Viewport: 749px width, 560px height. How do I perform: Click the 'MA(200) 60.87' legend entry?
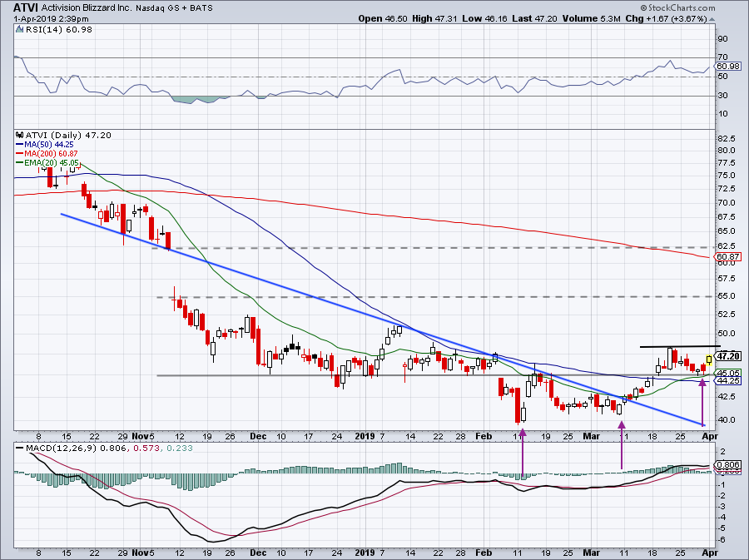pos(51,154)
